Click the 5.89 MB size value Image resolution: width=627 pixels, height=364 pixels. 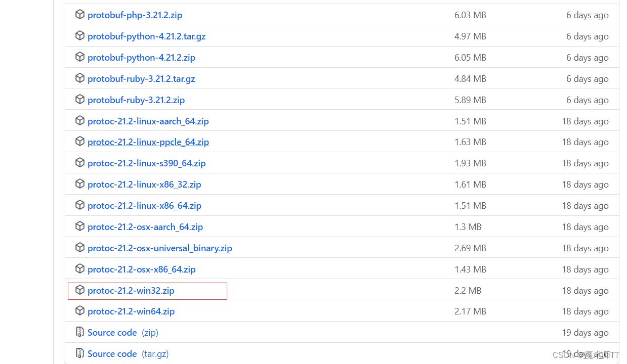pos(470,100)
